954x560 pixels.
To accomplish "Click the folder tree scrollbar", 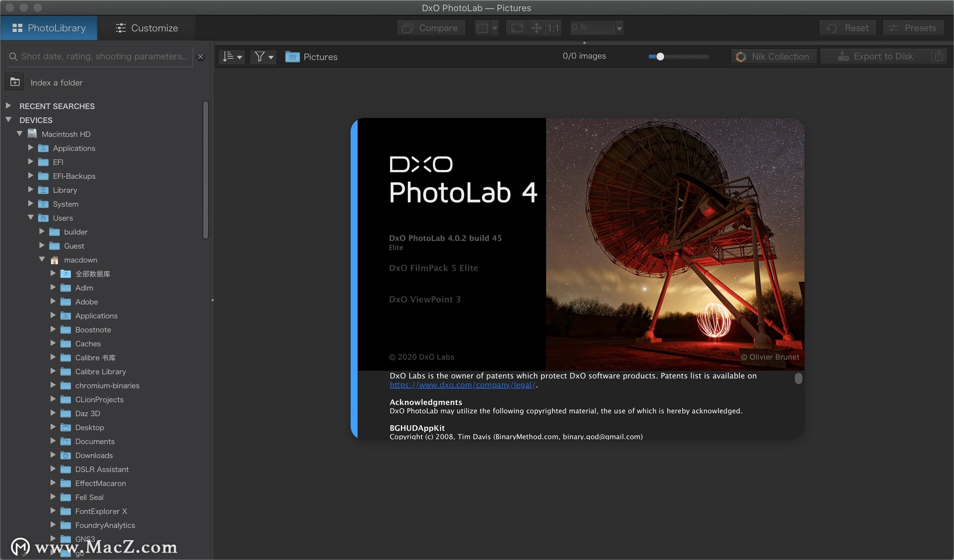I will click(205, 170).
